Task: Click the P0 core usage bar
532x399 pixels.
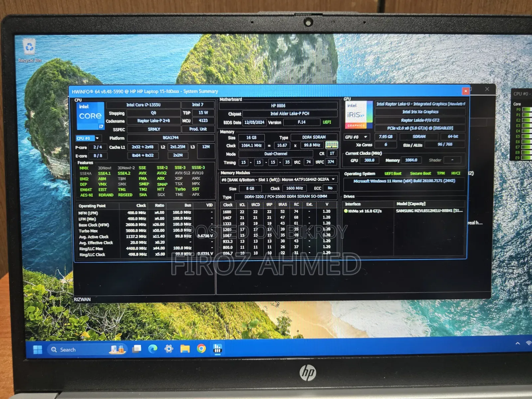Action: pyautogui.click(x=527, y=109)
